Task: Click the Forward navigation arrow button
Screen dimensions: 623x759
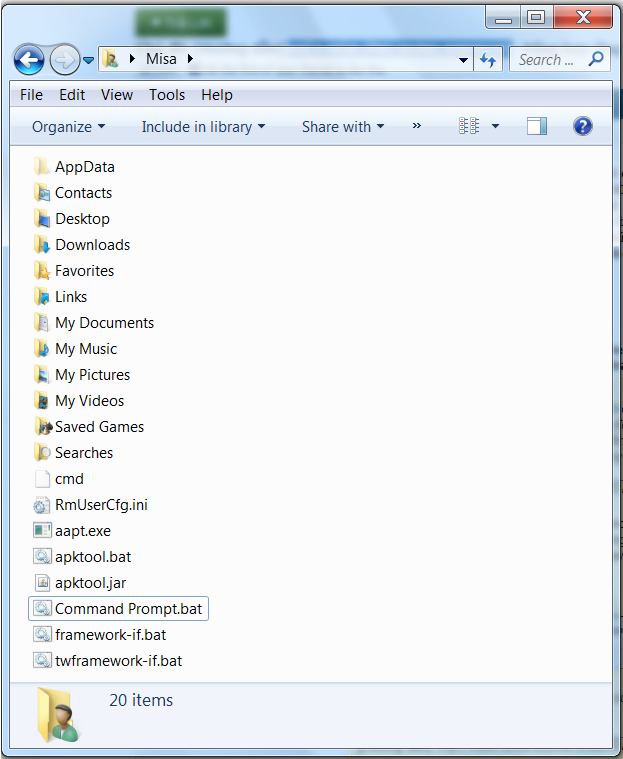Action: tap(63, 60)
